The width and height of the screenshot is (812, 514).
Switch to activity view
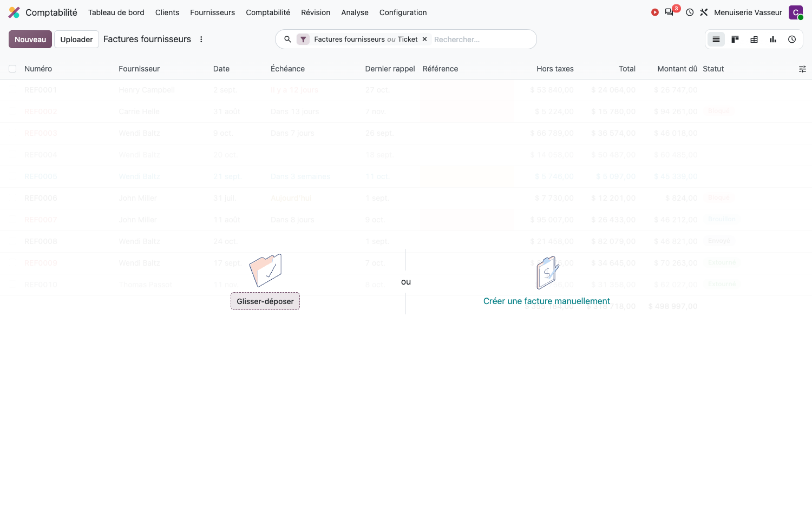click(792, 39)
